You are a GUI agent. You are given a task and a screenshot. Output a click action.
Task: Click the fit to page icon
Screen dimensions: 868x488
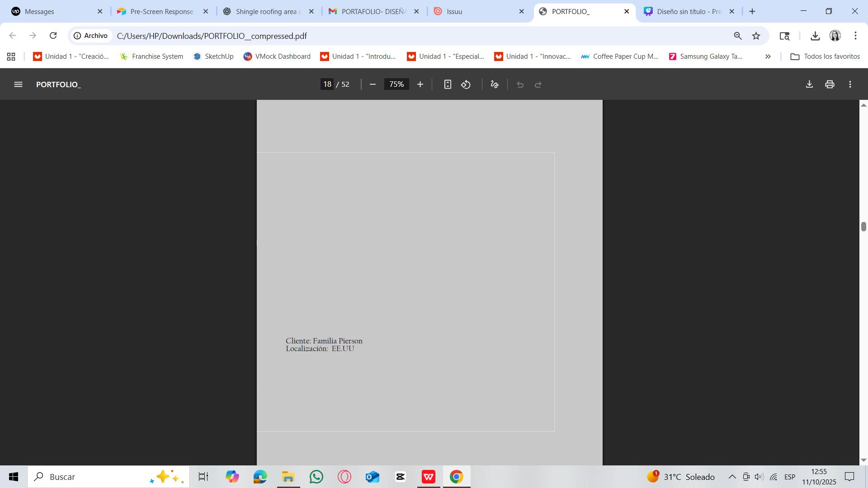447,84
